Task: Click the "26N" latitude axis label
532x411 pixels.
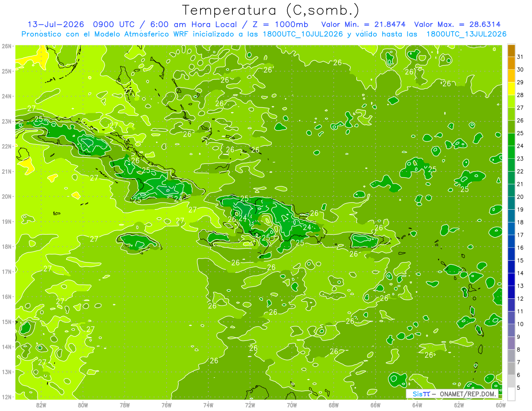Action: pyautogui.click(x=6, y=46)
